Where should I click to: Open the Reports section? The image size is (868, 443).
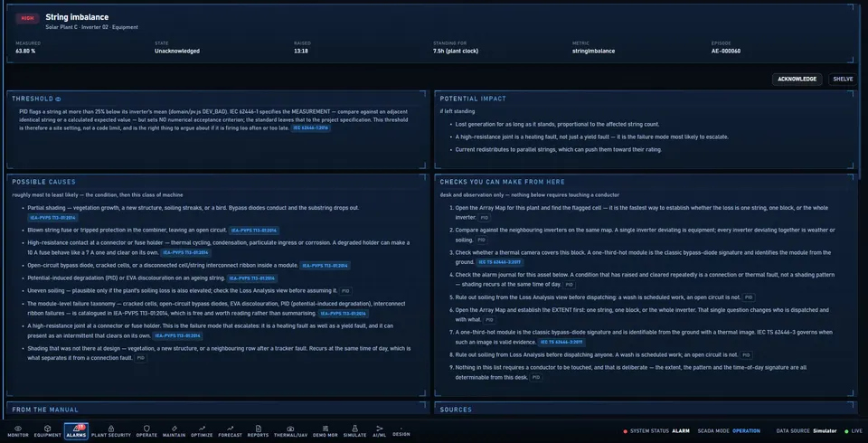tap(258, 431)
